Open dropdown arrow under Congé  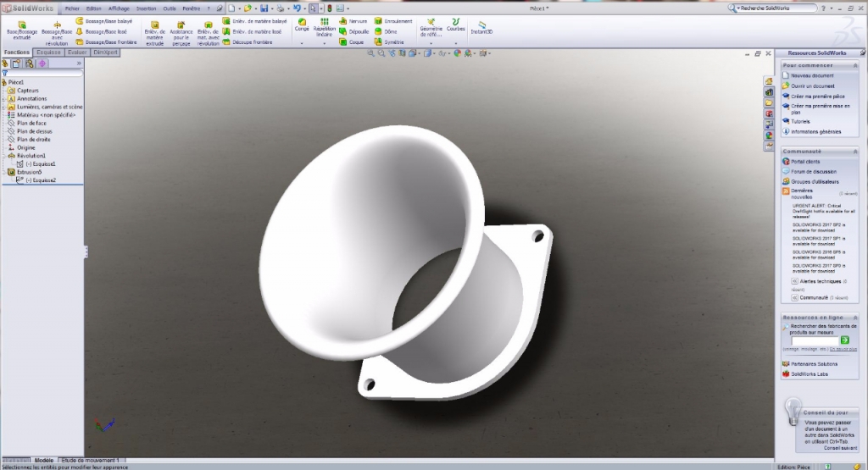302,43
